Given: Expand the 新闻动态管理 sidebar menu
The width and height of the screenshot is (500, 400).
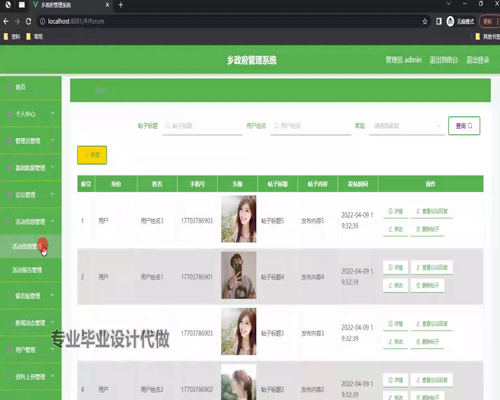Looking at the screenshot, I should tap(31, 323).
